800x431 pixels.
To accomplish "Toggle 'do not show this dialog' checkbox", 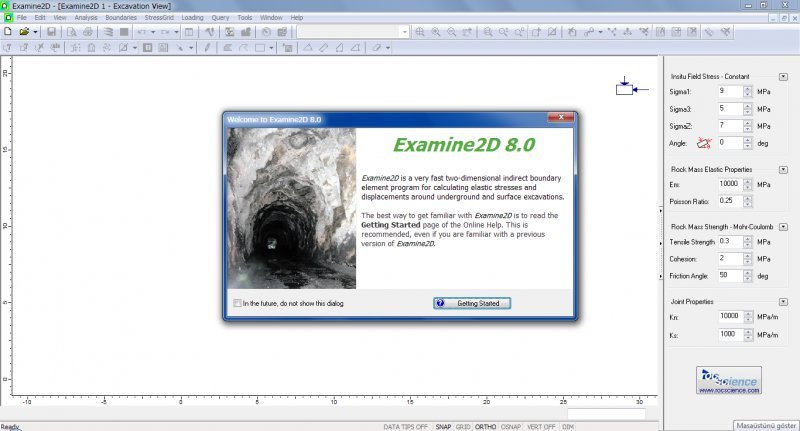I will click(237, 303).
